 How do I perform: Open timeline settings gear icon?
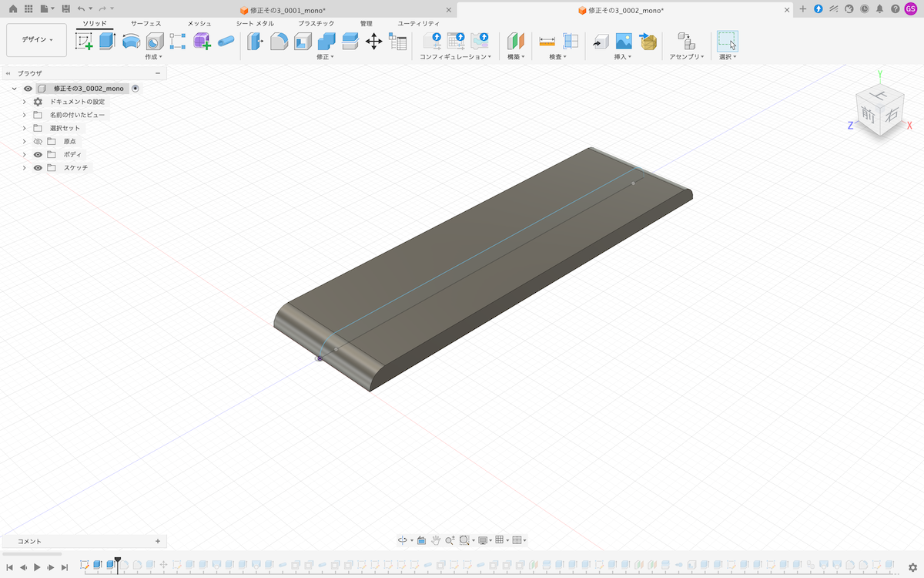(x=912, y=567)
